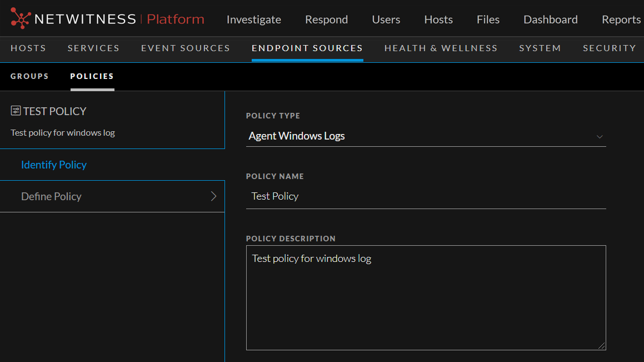Viewport: 644px width, 362px height.
Task: Open the Security tab
Action: click(609, 48)
